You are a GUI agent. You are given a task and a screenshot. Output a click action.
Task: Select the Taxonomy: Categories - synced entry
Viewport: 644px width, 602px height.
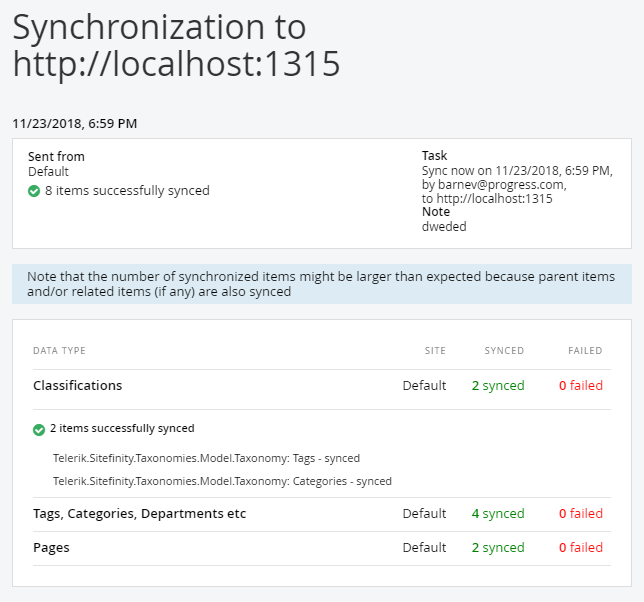tap(222, 481)
